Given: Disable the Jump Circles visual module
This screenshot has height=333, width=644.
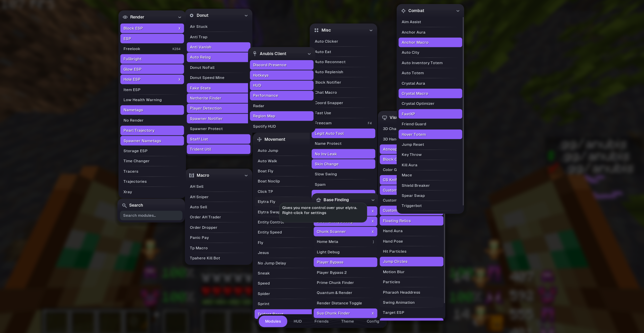Looking at the screenshot, I should pyautogui.click(x=411, y=261).
